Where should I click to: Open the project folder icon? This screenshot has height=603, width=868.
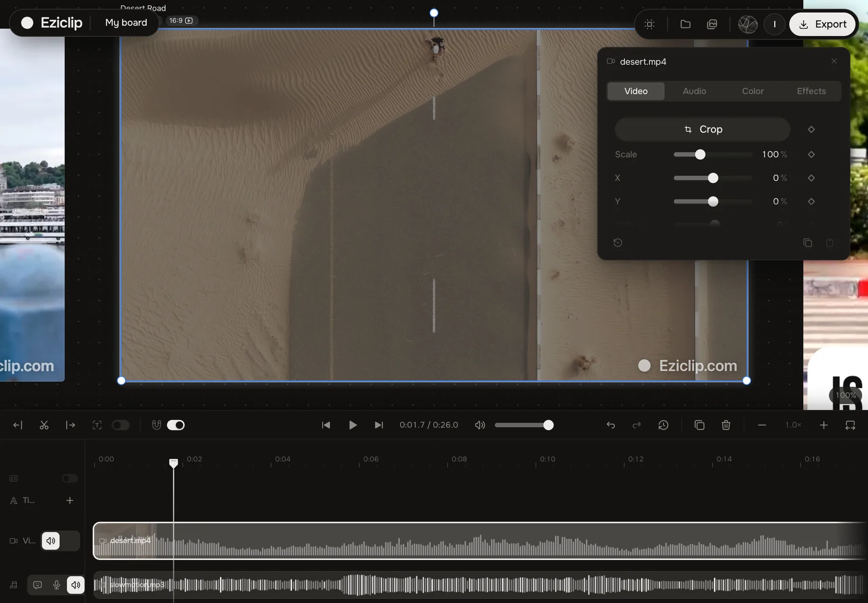pos(686,24)
